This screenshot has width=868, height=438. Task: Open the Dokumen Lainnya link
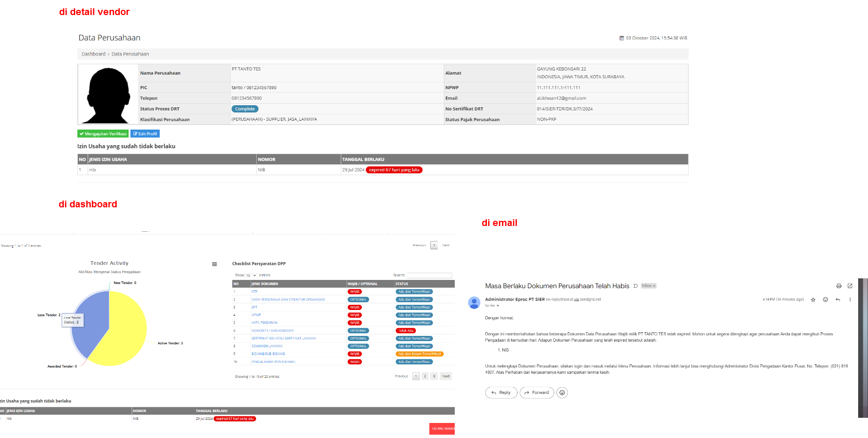tap(267, 346)
